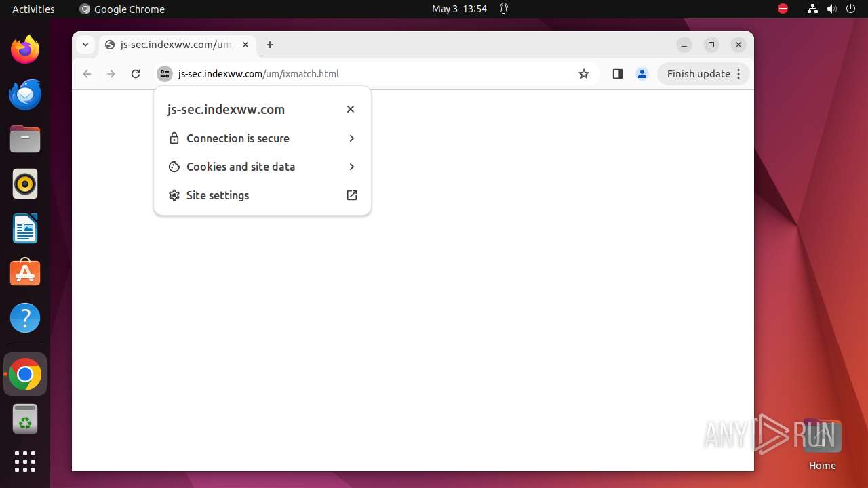Open the Home folder desktop icon
Image resolution: width=868 pixels, height=488 pixels.
(x=822, y=444)
